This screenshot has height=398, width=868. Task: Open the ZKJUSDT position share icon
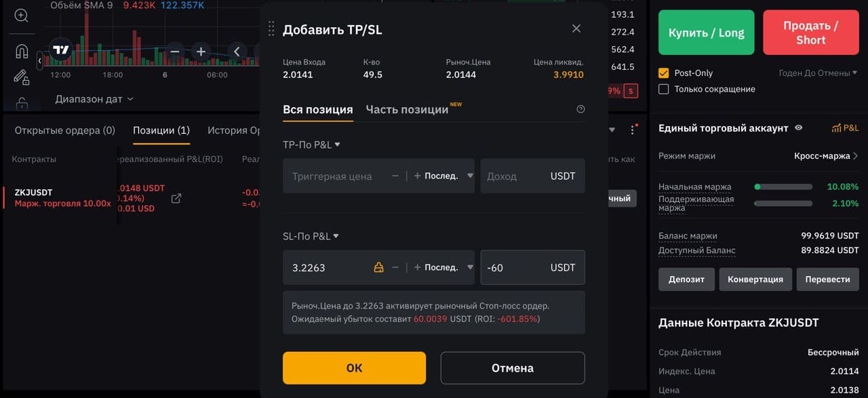coord(176,198)
